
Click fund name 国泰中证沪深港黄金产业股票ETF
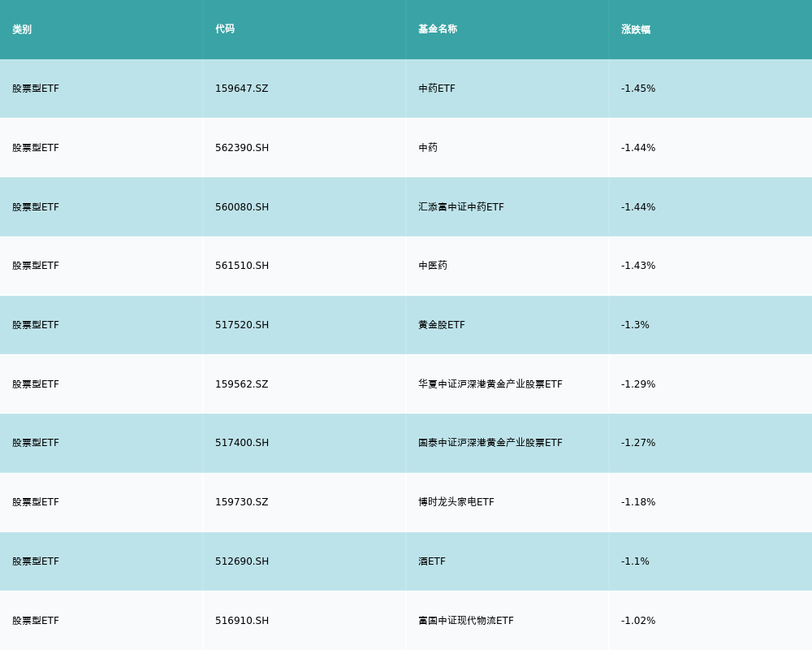click(490, 443)
